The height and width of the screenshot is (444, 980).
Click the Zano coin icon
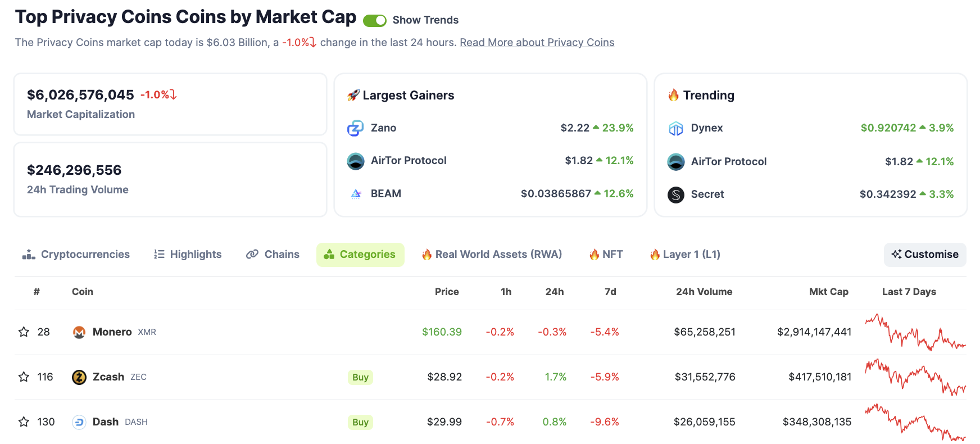point(355,128)
